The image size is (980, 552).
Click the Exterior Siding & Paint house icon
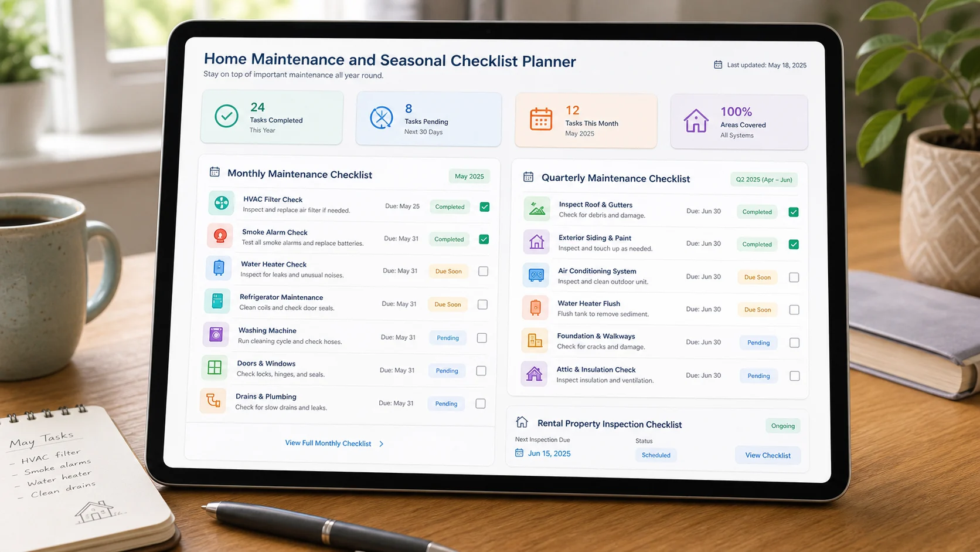coord(536,241)
